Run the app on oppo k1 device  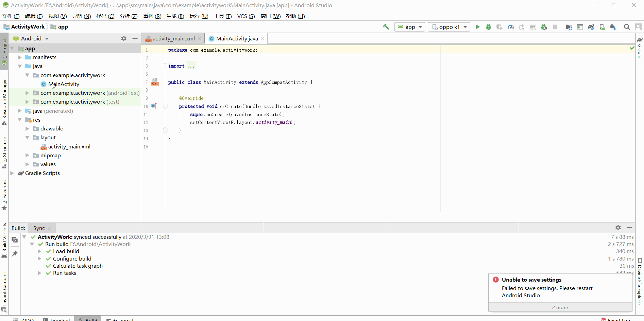pos(478,27)
